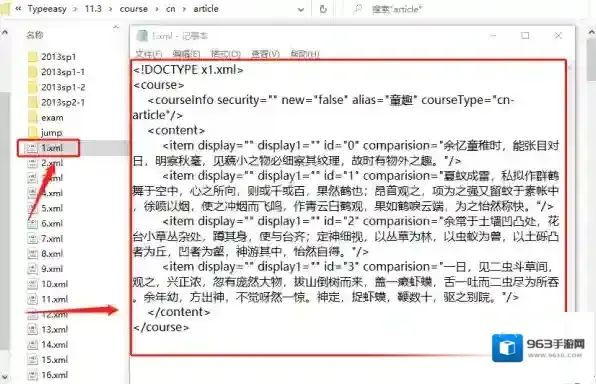596x384 pixels.
Task: Click the refresh icon in address bar
Action: (x=323, y=9)
